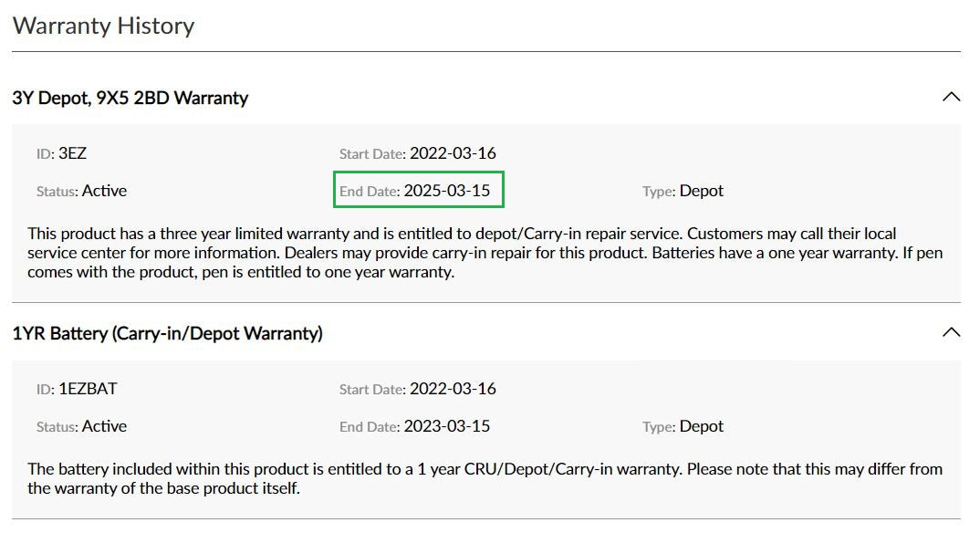Click Type Depot in the 3Y warranty
Image resolution: width=980 pixels, height=554 pixels.
click(702, 191)
